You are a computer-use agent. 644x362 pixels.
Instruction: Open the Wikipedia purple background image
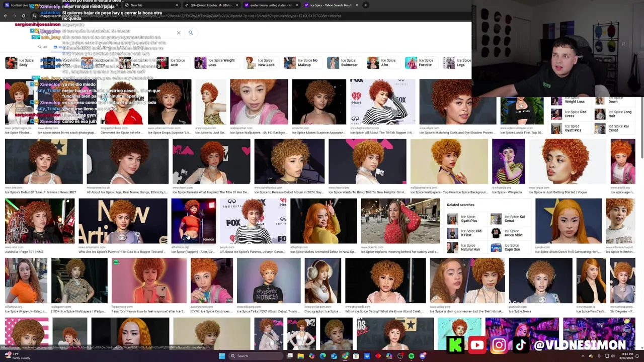coord(508,161)
